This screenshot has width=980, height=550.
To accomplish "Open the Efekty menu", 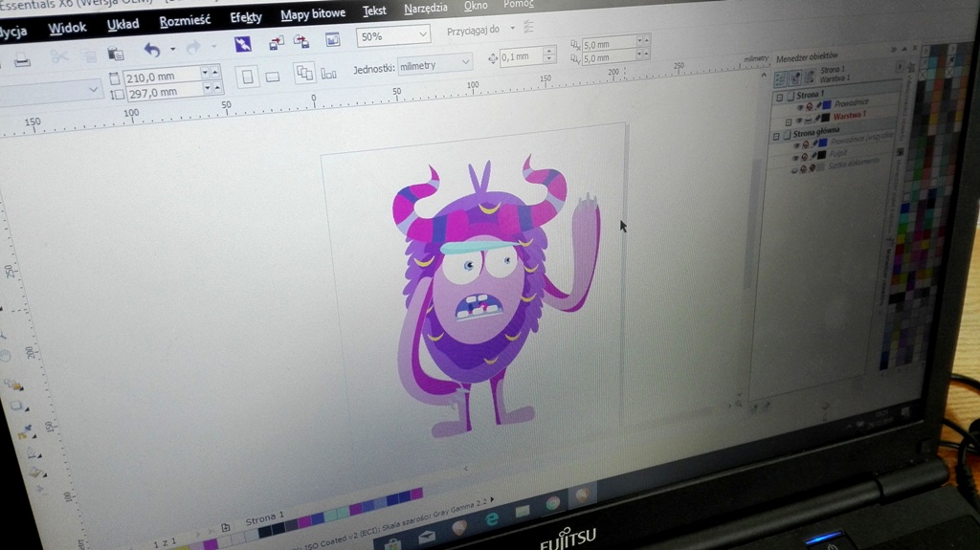I will (246, 17).
